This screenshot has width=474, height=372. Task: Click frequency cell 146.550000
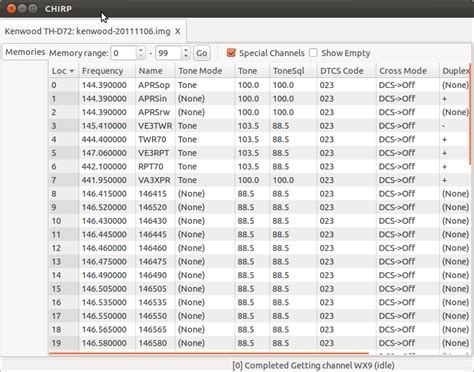[107, 316]
